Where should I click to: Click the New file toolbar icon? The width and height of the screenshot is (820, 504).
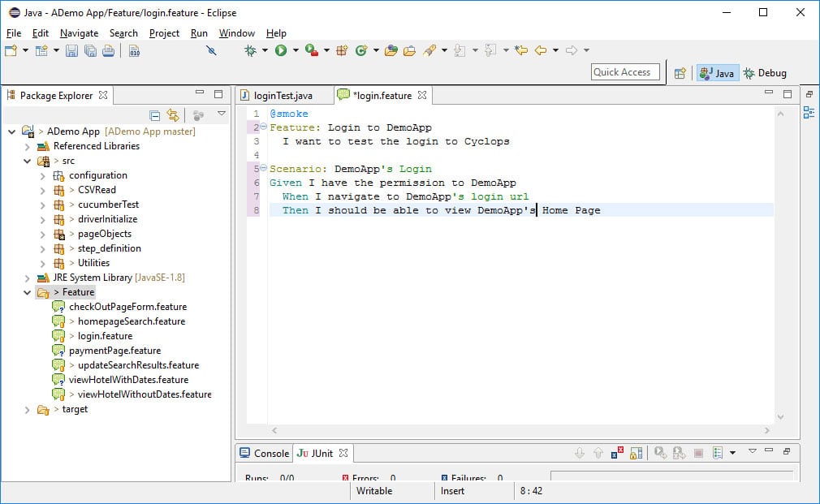[11, 50]
